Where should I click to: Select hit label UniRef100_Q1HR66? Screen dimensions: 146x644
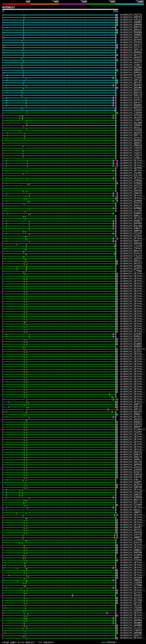click(x=131, y=201)
